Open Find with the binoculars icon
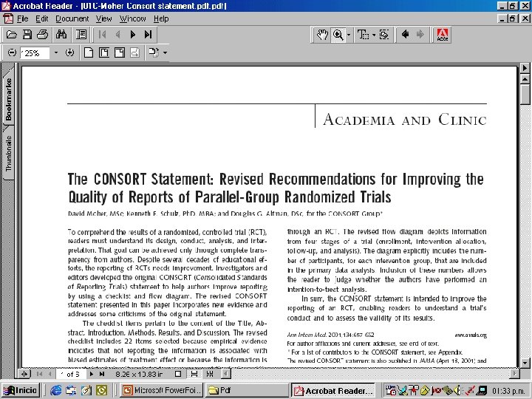Viewport: 532px width, 399px height. (x=61, y=35)
